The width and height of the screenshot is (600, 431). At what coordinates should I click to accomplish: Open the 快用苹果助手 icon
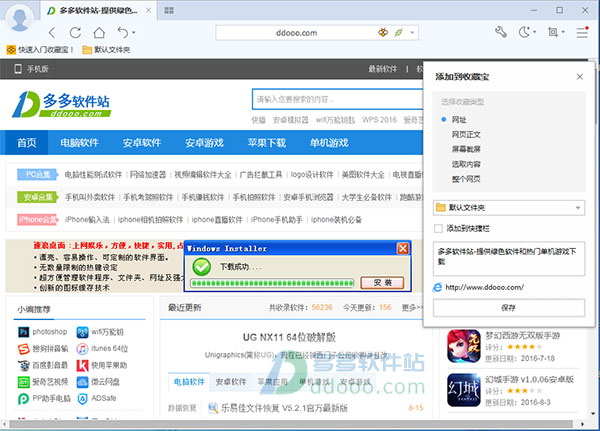point(82,366)
